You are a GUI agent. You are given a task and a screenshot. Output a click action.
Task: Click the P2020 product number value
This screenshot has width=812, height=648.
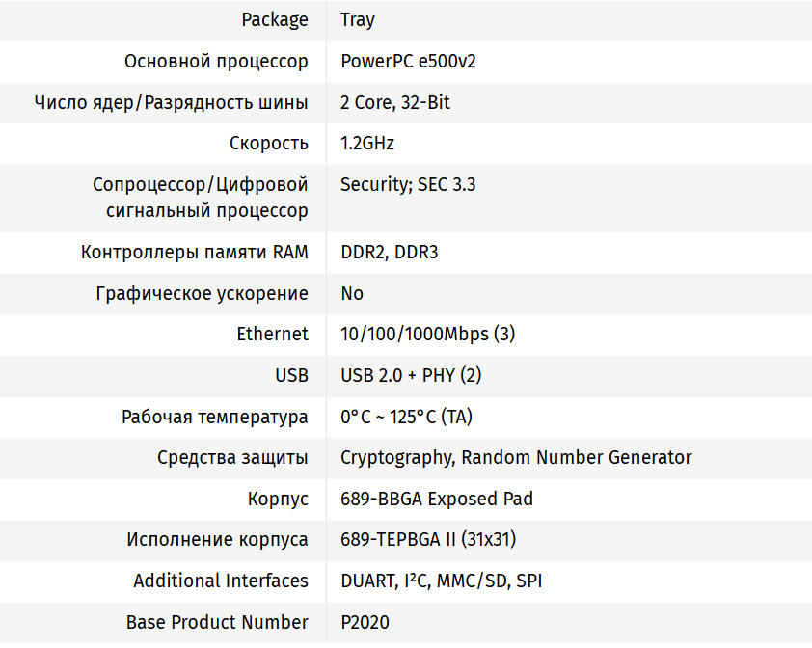(x=365, y=623)
